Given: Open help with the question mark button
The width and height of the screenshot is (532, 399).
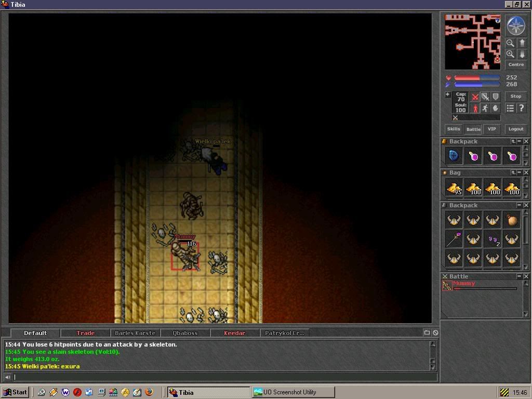Looking at the screenshot, I should pyautogui.click(x=522, y=108).
